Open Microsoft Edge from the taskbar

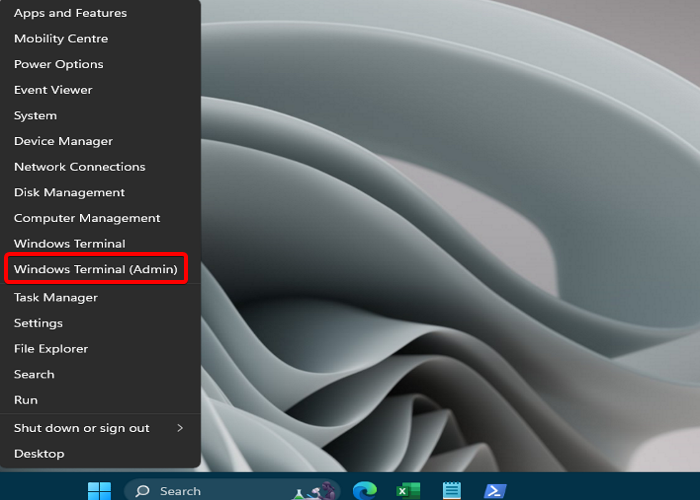point(365,491)
